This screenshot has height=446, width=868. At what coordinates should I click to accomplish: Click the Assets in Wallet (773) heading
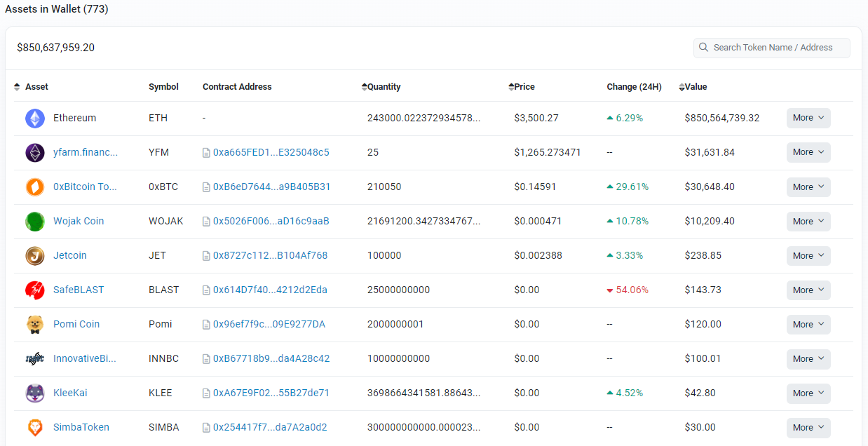57,9
